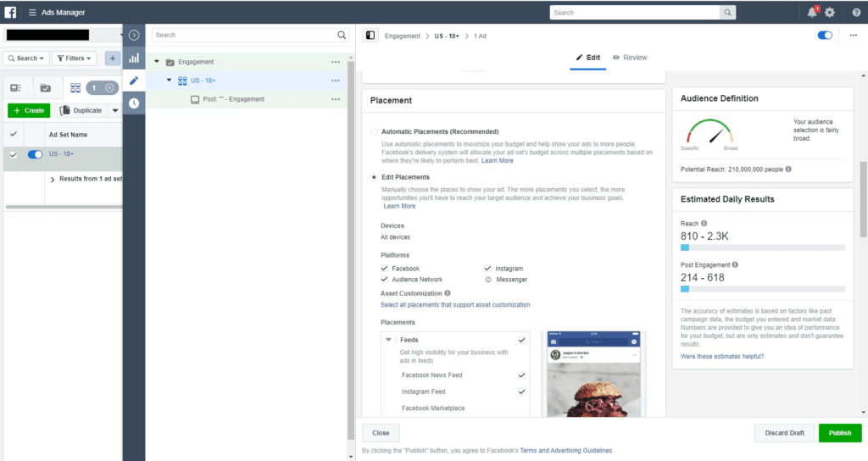Open the notifications bell
Screen dimensions: 868x461
[x=811, y=12]
